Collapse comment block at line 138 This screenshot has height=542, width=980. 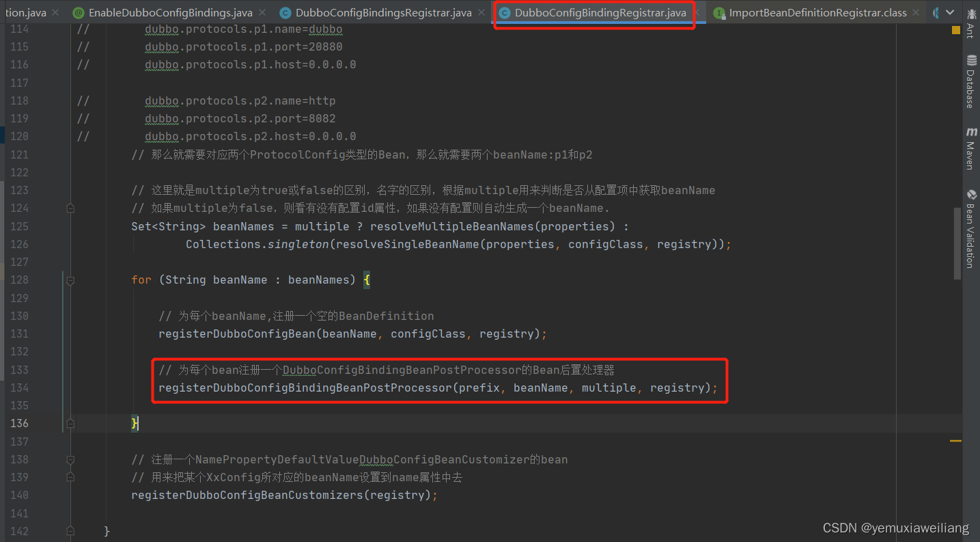pos(70,459)
